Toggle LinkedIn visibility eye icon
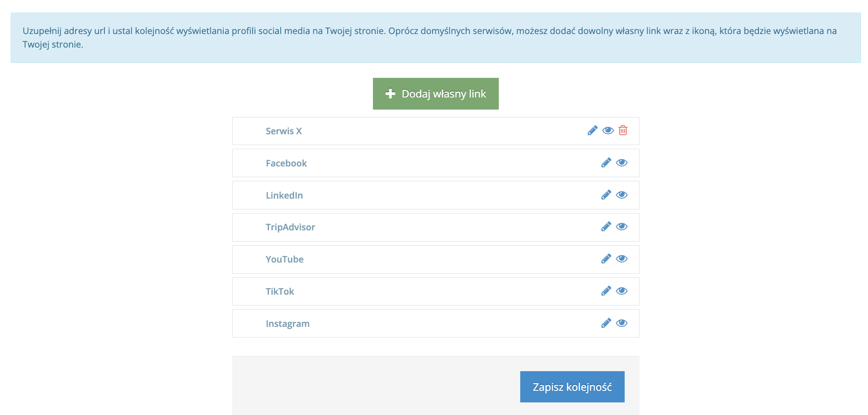868x415 pixels. pyautogui.click(x=622, y=195)
